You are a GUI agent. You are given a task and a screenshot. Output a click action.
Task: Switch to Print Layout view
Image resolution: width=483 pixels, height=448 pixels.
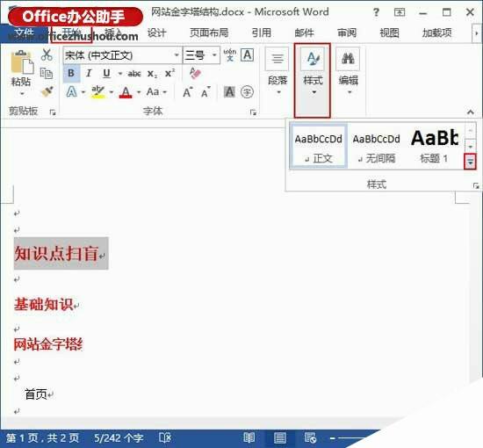point(279,437)
